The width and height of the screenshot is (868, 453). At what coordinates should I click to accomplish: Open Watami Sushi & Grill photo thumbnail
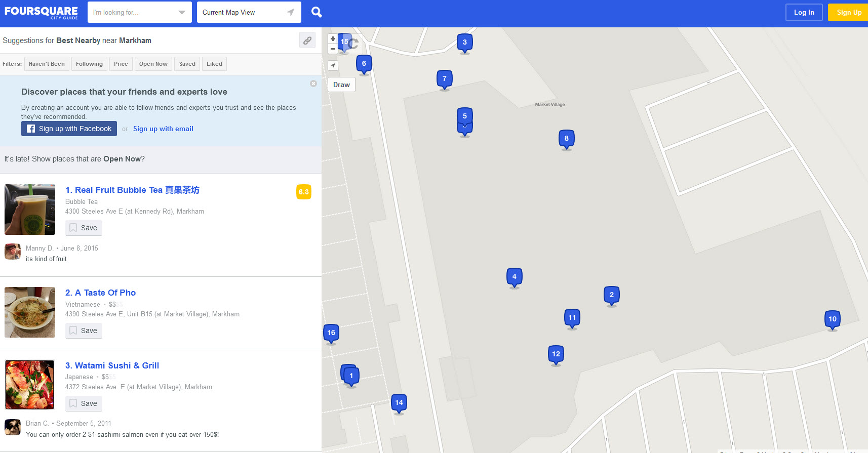coord(30,385)
